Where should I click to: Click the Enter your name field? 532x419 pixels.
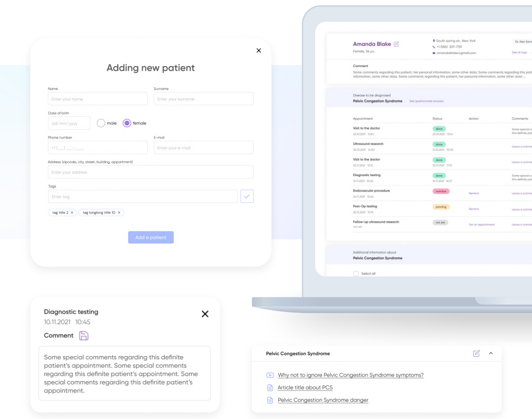pos(98,99)
